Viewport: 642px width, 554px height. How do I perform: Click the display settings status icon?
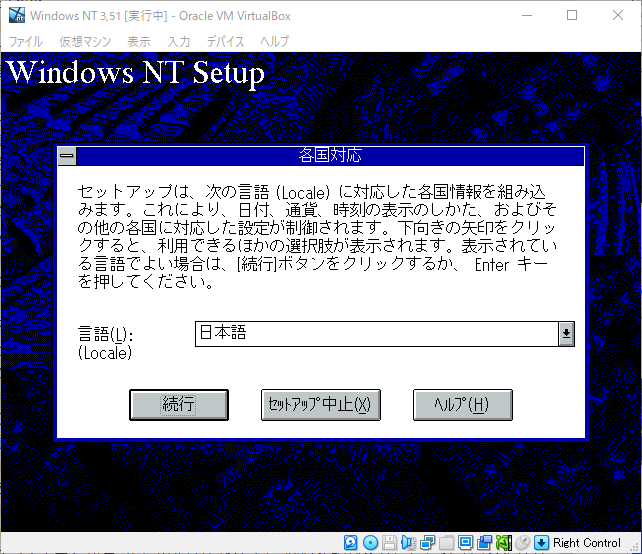[466, 543]
